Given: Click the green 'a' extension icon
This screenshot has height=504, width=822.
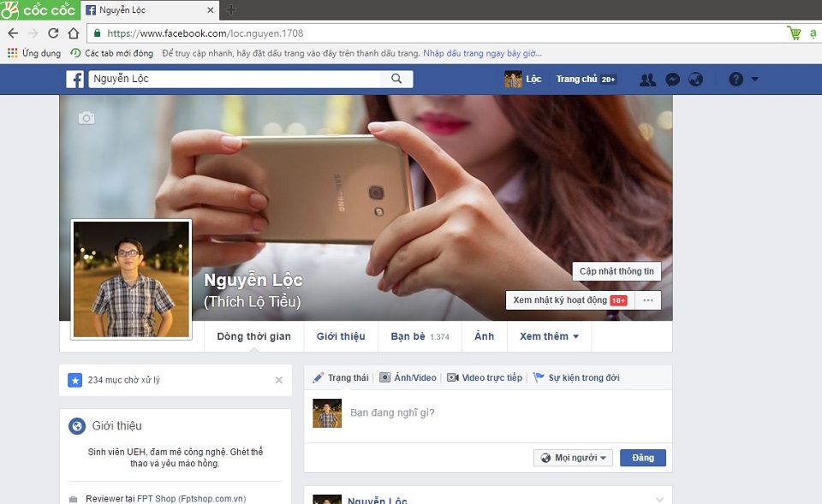Looking at the screenshot, I should (813, 33).
